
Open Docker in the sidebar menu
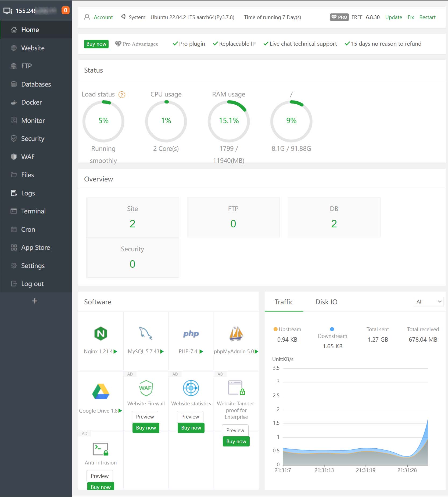(31, 102)
